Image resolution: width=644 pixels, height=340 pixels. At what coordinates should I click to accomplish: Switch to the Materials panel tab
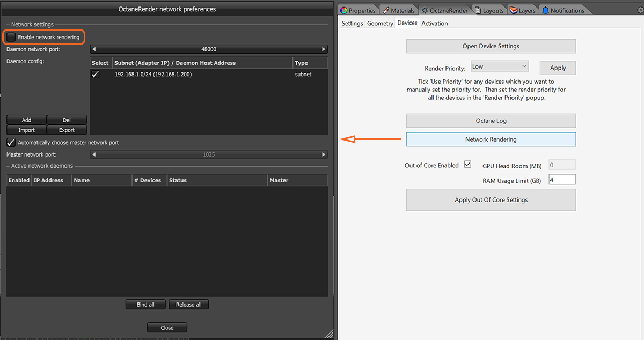(x=399, y=10)
